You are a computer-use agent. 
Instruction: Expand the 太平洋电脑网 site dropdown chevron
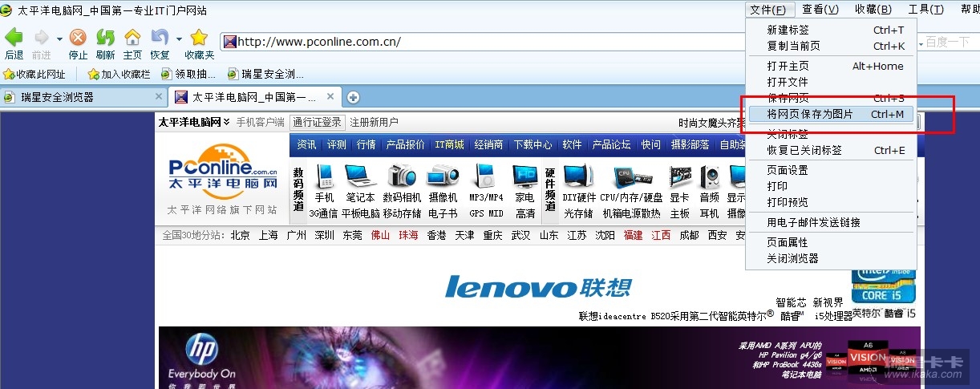pos(227,123)
